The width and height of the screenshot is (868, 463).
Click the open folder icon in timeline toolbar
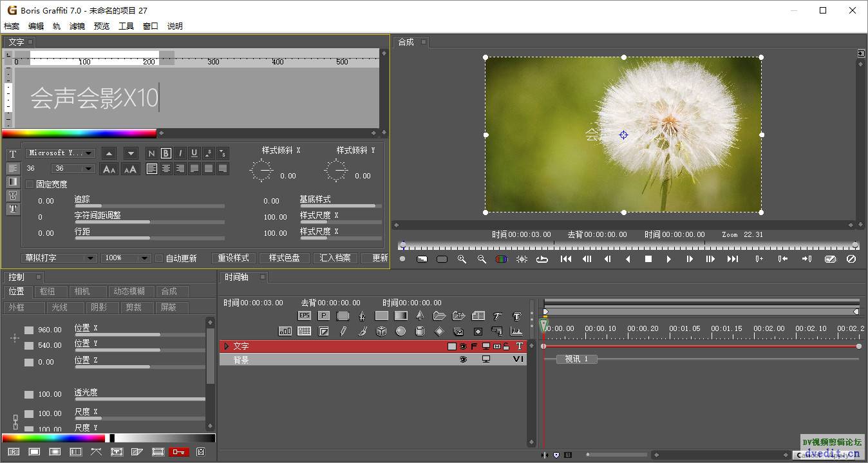tap(440, 316)
